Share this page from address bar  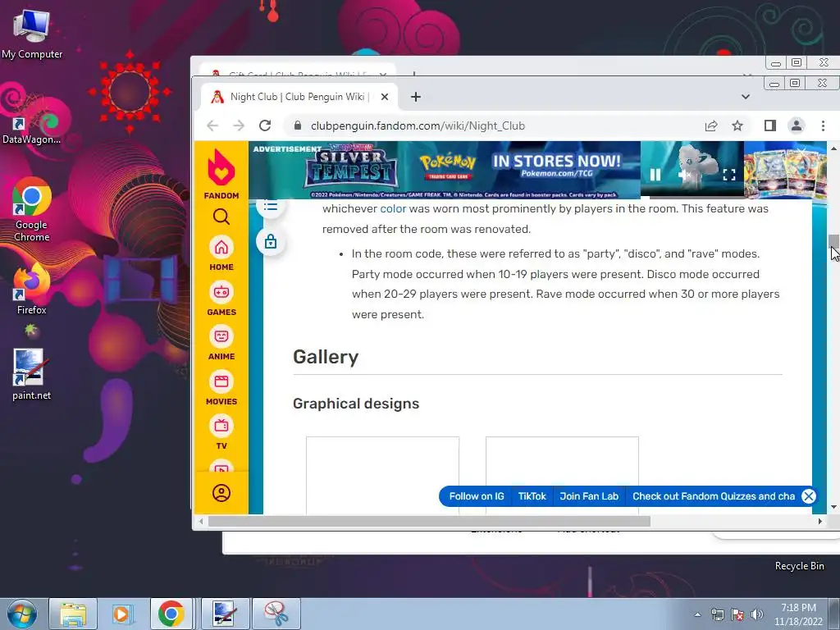pos(711,126)
